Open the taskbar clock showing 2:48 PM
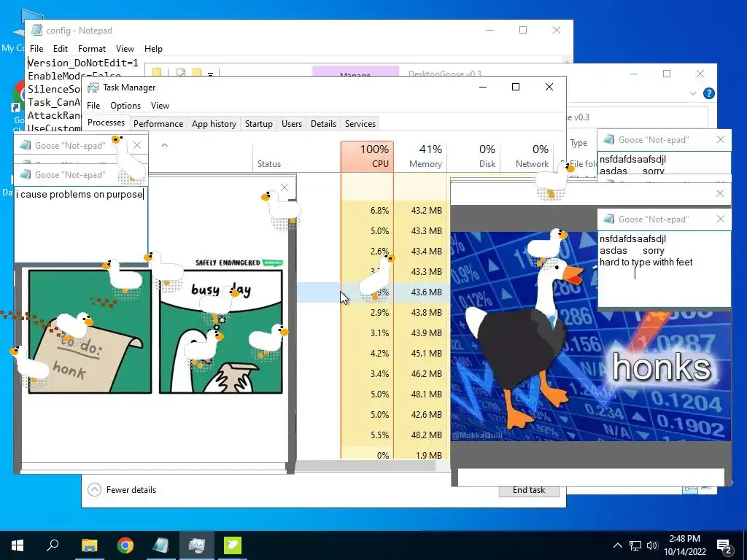This screenshot has width=747, height=560. pyautogui.click(x=684, y=545)
